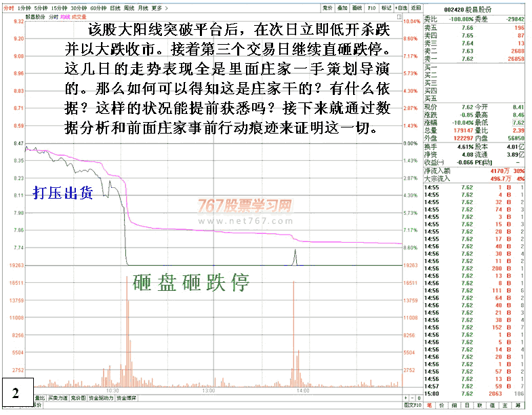Select the 笔 tick detail tab
This screenshot has height=415, width=532.
click(x=430, y=406)
